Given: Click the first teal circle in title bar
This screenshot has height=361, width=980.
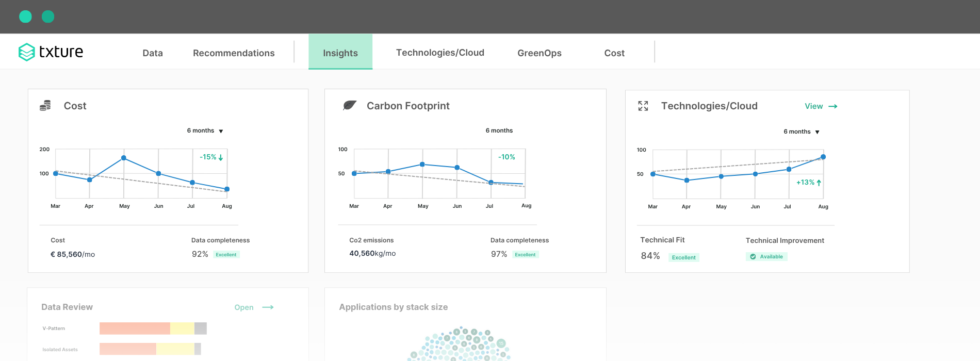Looking at the screenshot, I should pyautogui.click(x=25, y=17).
